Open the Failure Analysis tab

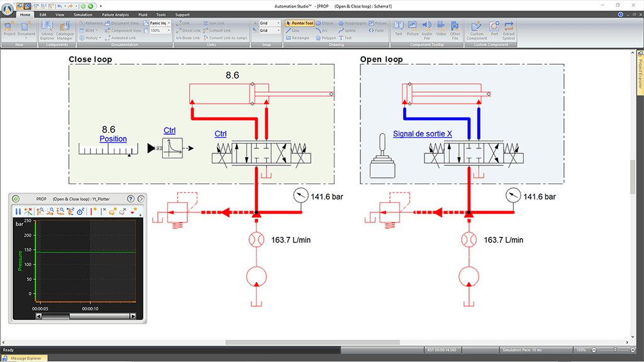(114, 14)
